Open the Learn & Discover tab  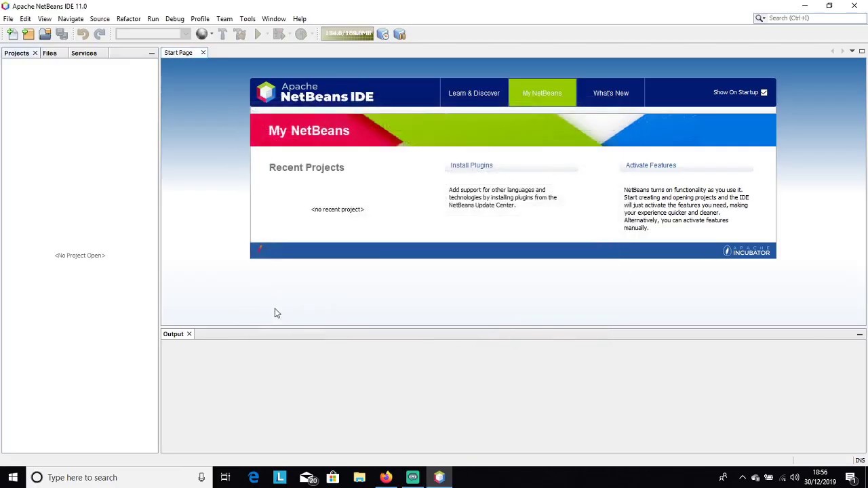(x=474, y=93)
